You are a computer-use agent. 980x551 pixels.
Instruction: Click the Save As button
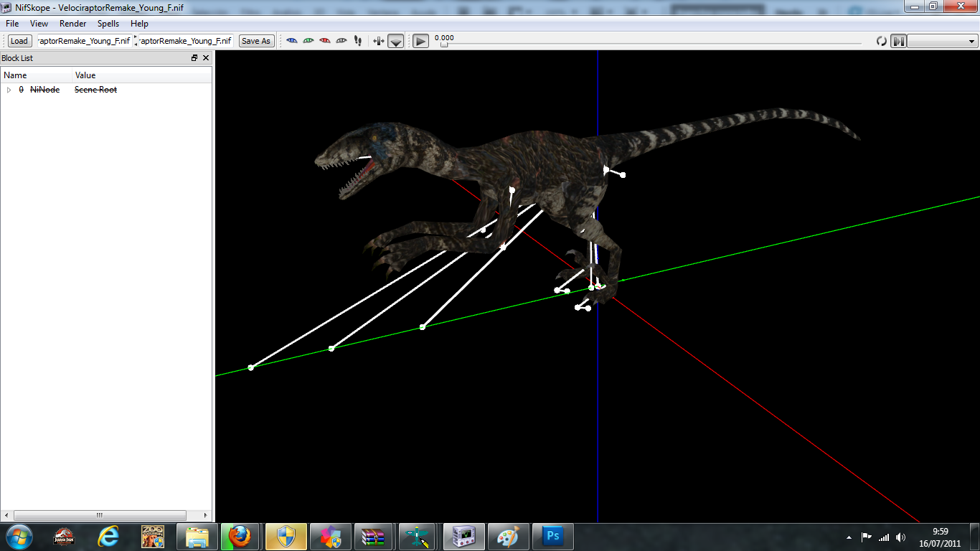point(256,41)
